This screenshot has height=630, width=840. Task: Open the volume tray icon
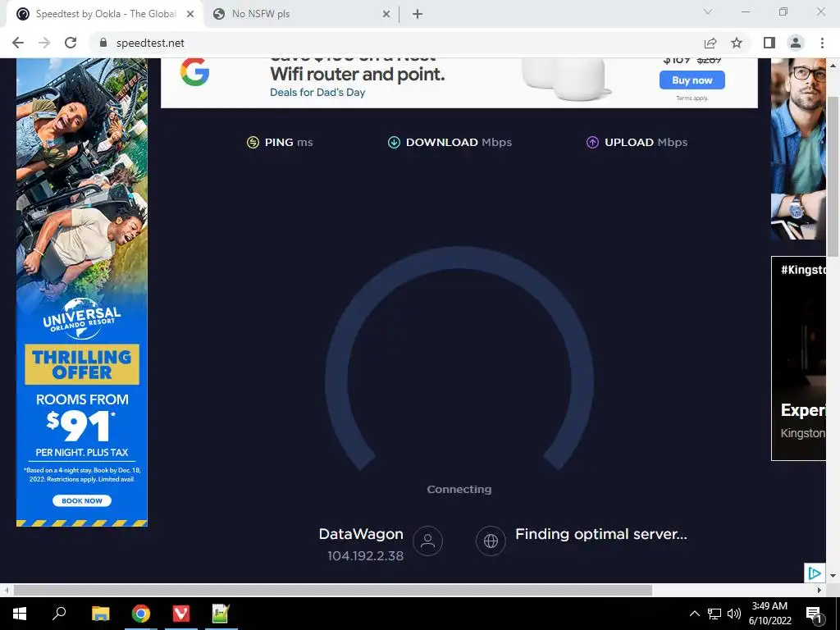pyautogui.click(x=734, y=614)
